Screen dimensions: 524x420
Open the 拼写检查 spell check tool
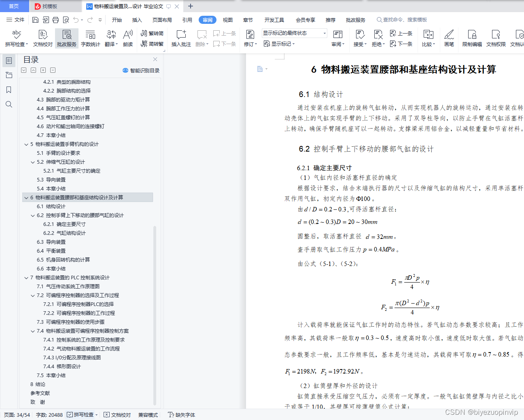17,38
